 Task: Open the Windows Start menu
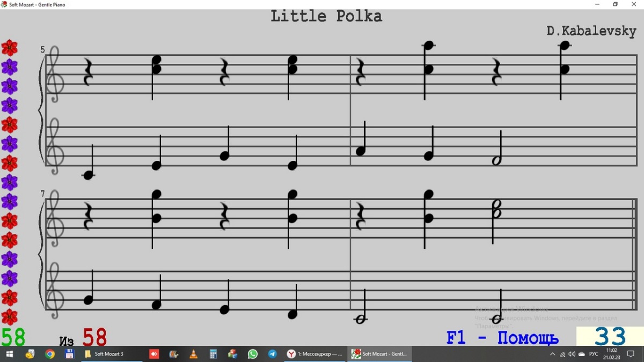coord(10,354)
